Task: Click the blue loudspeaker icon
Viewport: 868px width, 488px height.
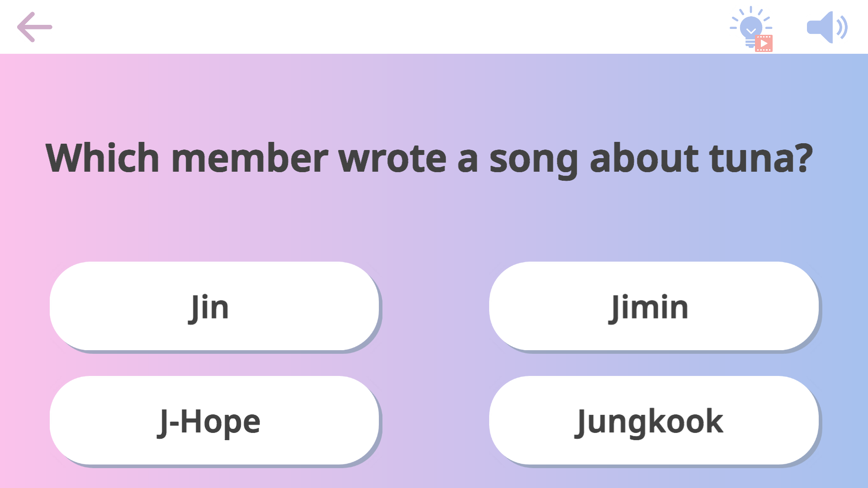Action: (x=826, y=27)
